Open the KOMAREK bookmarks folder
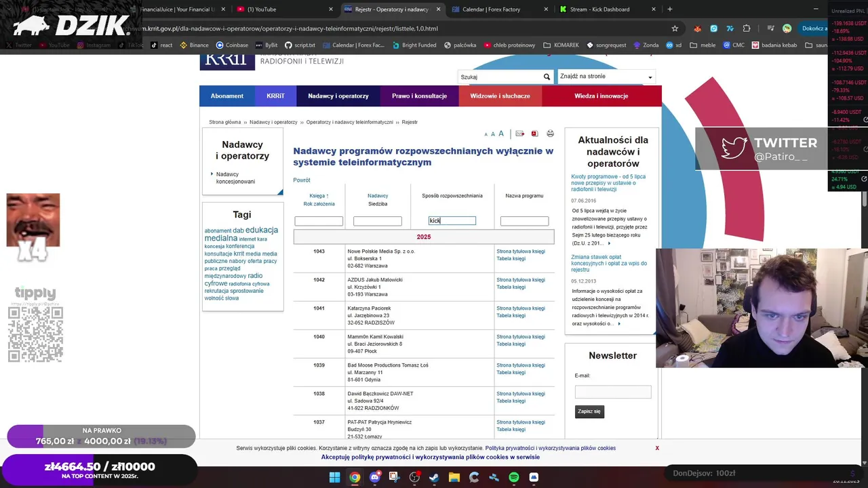Viewport: 868px width, 488px height. [x=561, y=45]
